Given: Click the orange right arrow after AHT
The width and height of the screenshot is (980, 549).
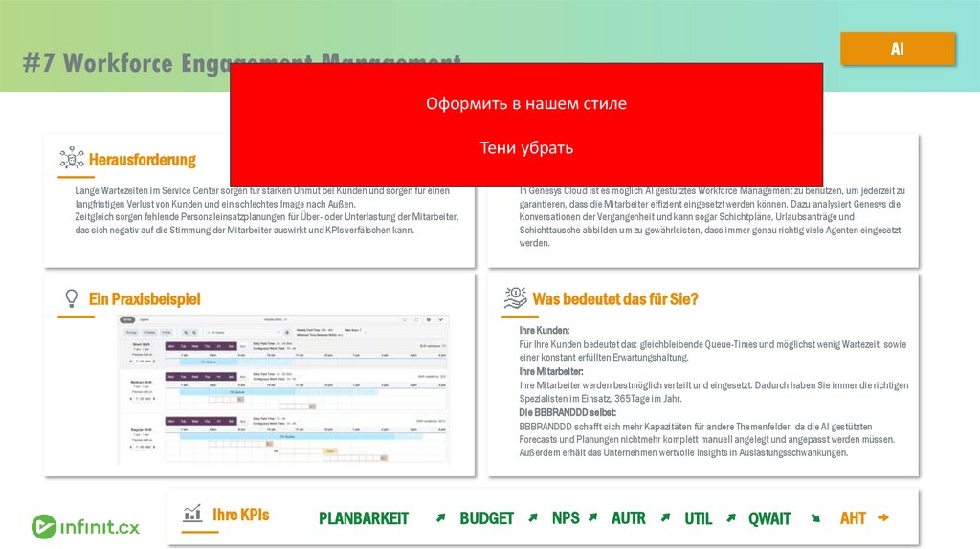Looking at the screenshot, I should click(x=883, y=517).
